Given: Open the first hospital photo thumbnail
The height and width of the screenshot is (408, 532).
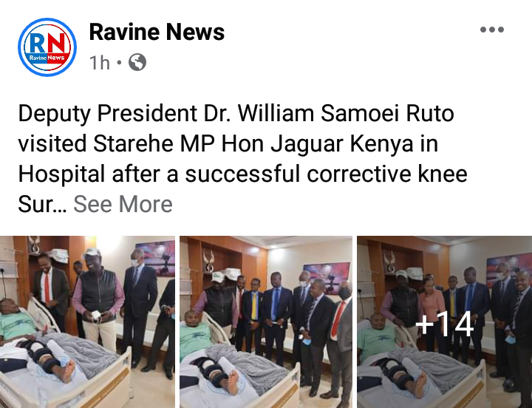Looking at the screenshot, I should point(87,322).
